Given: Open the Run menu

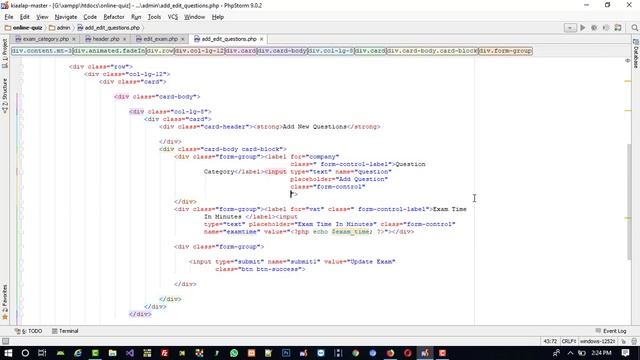Looking at the screenshot, I should 136,17.
